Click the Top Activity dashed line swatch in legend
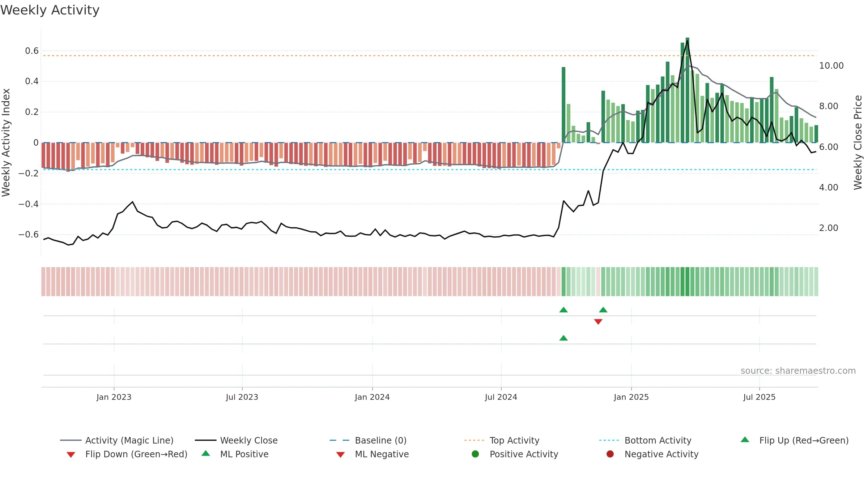Screen dimensions: 868x488 (474, 440)
